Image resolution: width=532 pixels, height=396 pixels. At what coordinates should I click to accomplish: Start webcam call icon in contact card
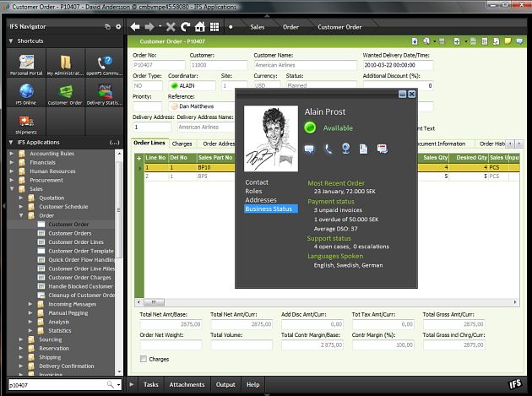tap(345, 149)
